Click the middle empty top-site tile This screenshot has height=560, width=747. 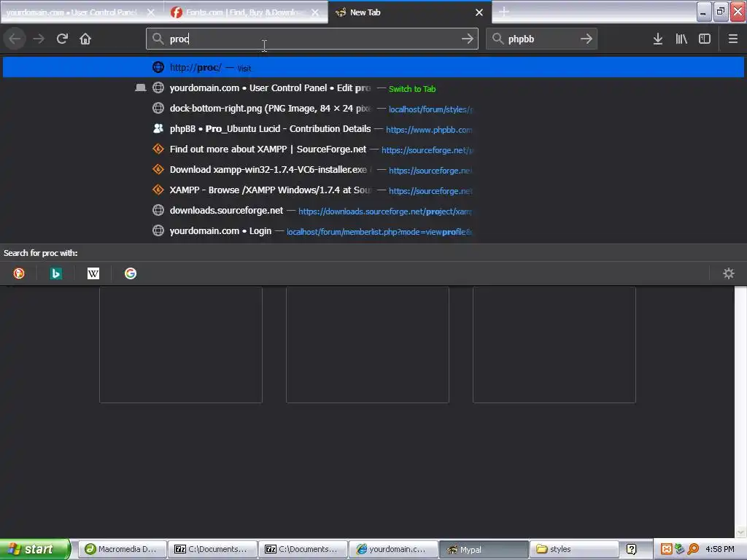(x=368, y=345)
